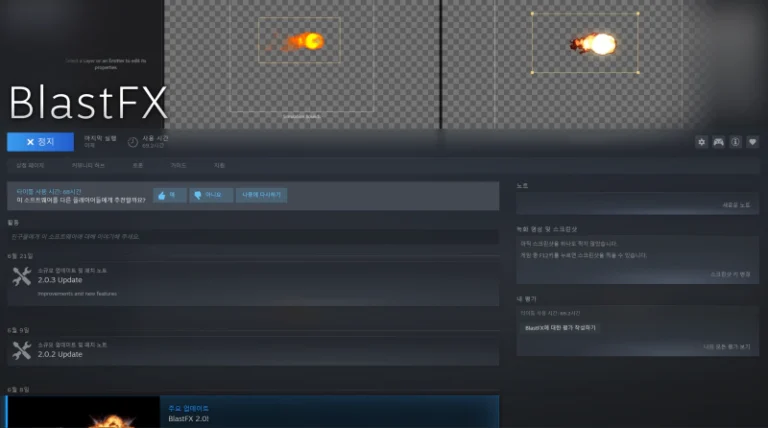
Task: Click 'Improvements and new features' under 2.0.3 Update
Action: click(x=77, y=294)
